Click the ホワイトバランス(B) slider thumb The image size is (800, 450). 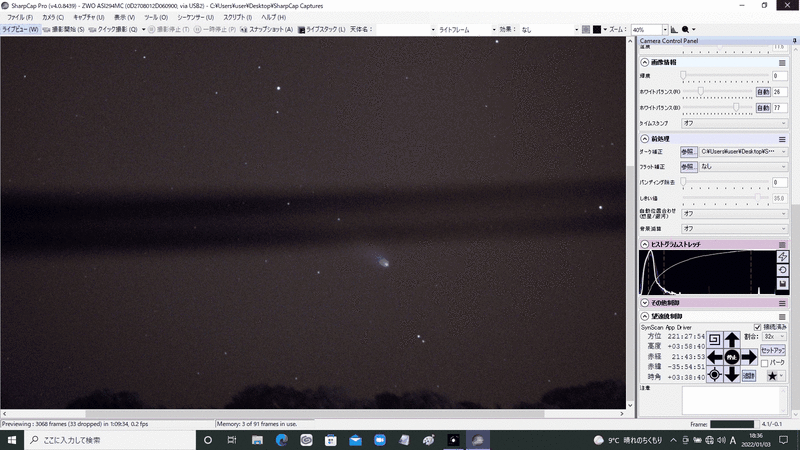click(x=736, y=107)
